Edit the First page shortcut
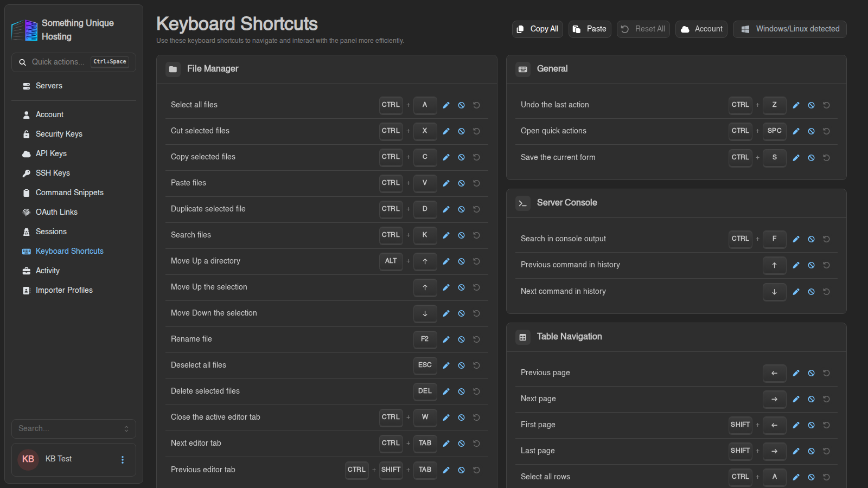Image resolution: width=868 pixels, height=488 pixels. coord(796,425)
